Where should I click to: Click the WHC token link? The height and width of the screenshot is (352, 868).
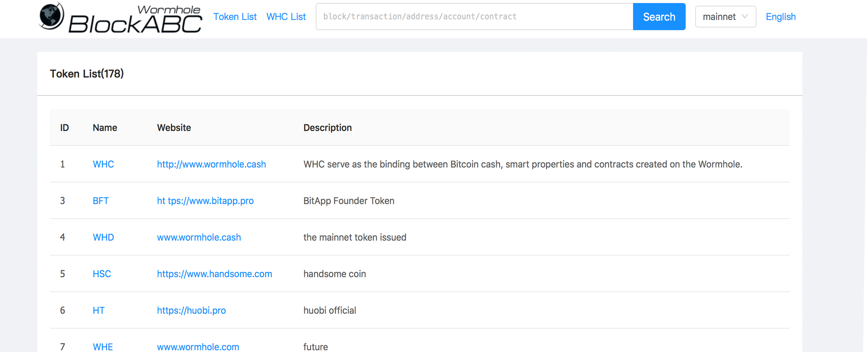coord(102,164)
